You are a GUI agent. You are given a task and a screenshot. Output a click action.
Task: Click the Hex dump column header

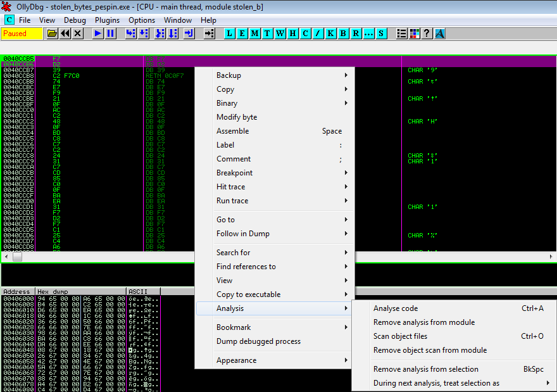pos(82,291)
